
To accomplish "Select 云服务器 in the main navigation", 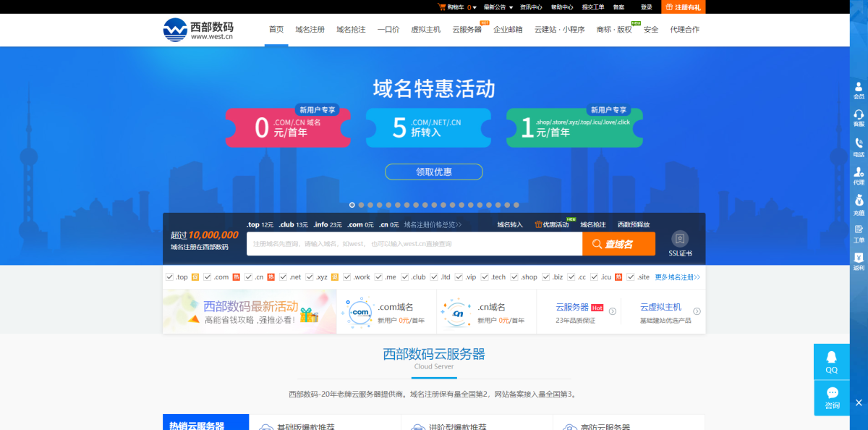I will point(467,30).
